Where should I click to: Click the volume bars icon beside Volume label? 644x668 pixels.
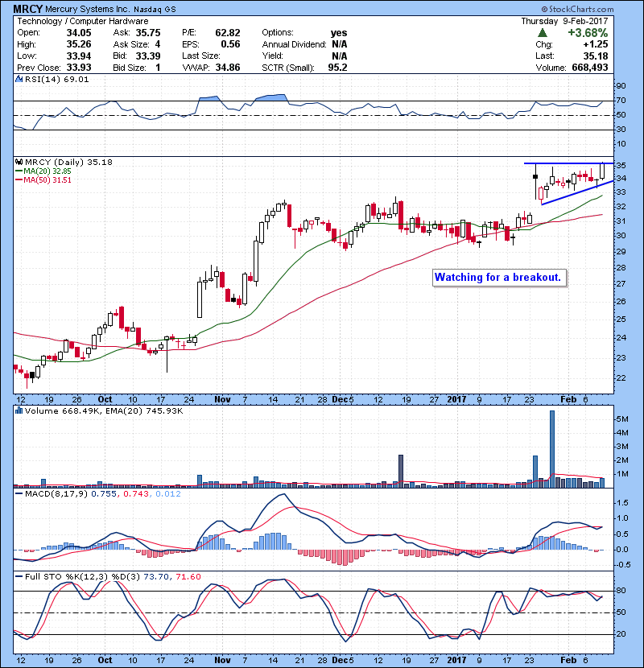tap(19, 410)
